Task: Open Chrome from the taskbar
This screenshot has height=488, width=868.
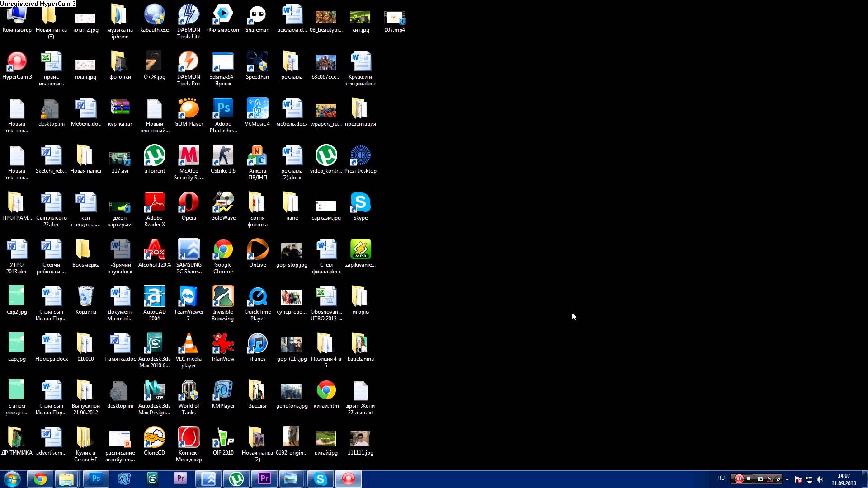Action: pos(40,479)
